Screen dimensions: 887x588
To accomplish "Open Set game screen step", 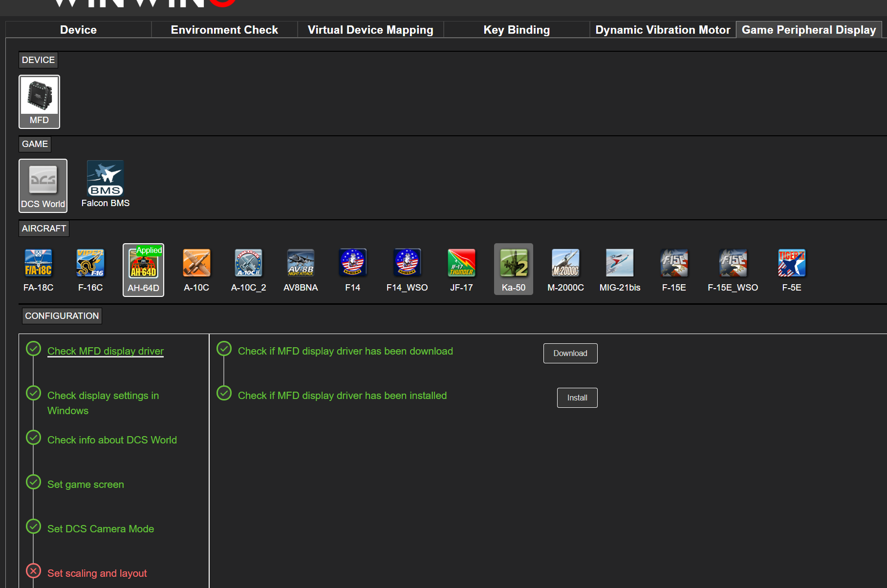I will click(x=86, y=484).
